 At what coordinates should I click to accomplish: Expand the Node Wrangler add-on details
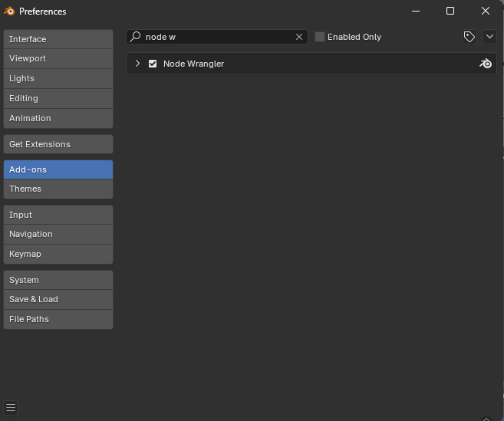[137, 64]
